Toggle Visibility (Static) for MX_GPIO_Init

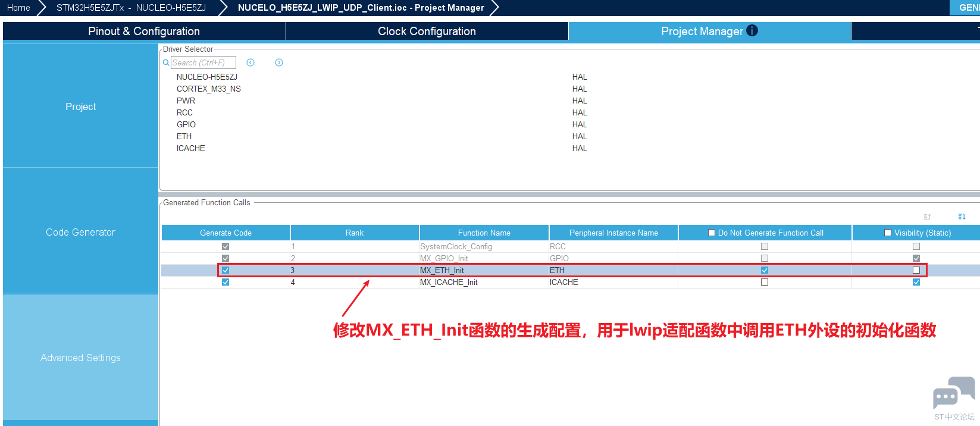pyautogui.click(x=916, y=258)
